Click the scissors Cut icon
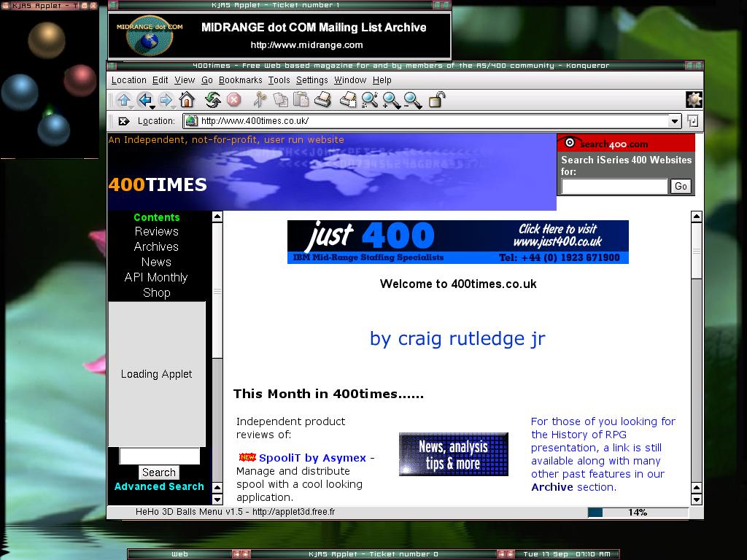 260,100
